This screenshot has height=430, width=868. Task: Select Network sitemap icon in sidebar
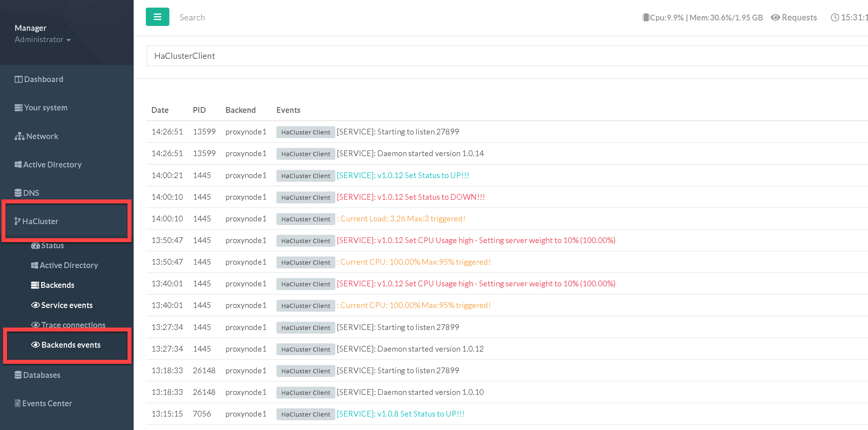(x=19, y=136)
